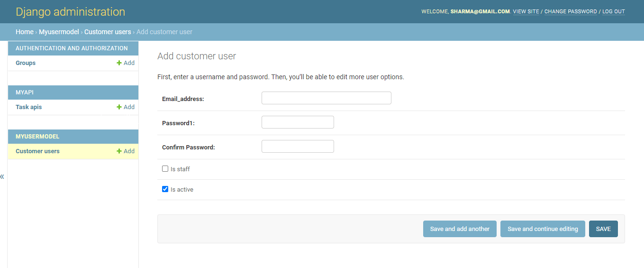Click the Is staff label text
Image resolution: width=644 pixels, height=268 pixels.
point(180,169)
